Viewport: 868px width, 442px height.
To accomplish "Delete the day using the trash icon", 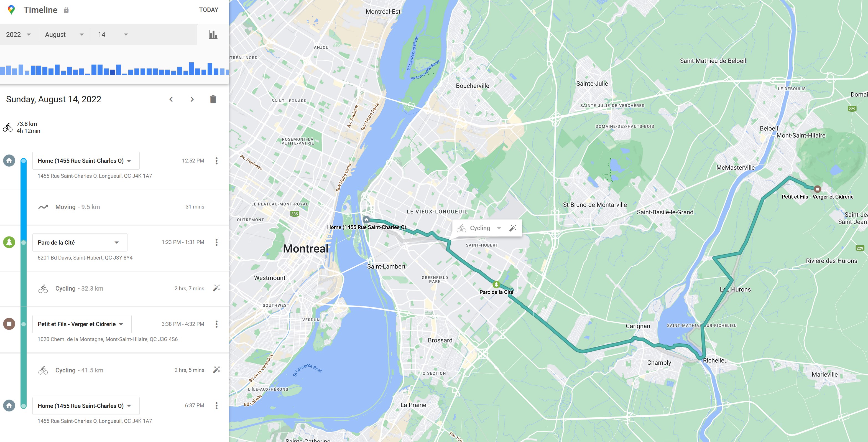I will (213, 99).
